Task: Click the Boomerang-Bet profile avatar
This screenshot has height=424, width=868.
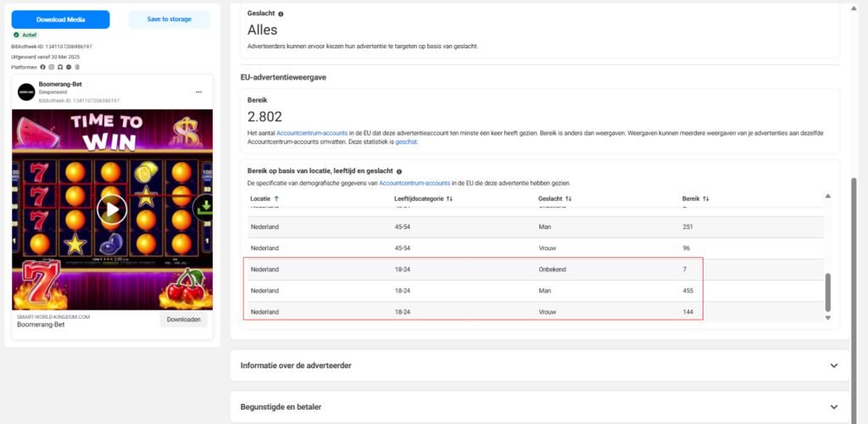Action: click(x=26, y=92)
